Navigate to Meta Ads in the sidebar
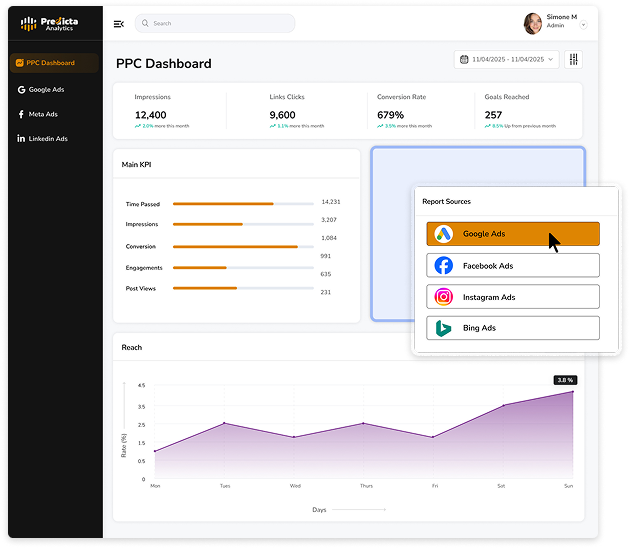The width and height of the screenshot is (630, 548). 43,114
